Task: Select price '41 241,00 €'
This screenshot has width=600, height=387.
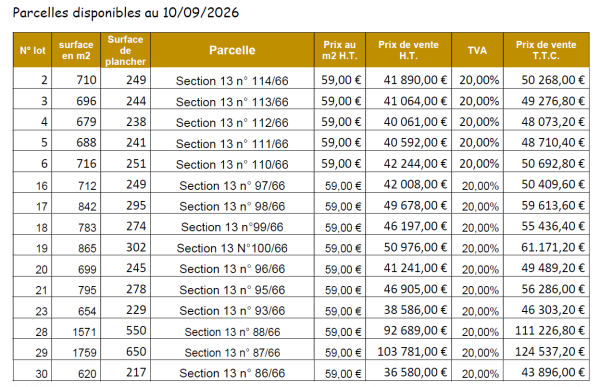Action: [x=415, y=268]
